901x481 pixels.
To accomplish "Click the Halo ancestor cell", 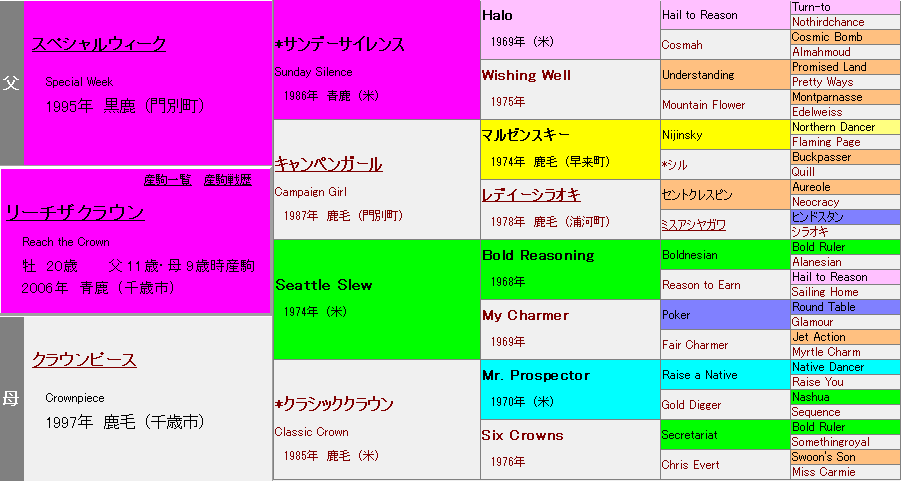I will pos(498,15).
